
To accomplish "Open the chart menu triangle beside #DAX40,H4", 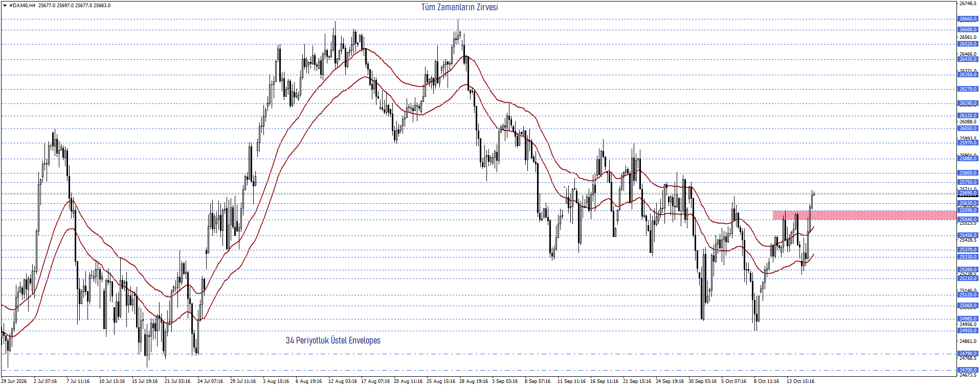I will coord(4,6).
